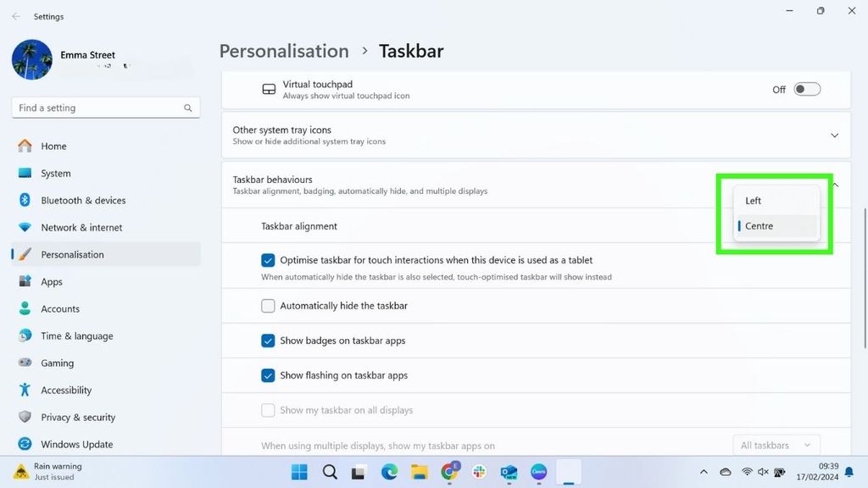Screen dimensions: 868x488
Task: Collapse the Taskbar behaviours section
Action: (833, 185)
